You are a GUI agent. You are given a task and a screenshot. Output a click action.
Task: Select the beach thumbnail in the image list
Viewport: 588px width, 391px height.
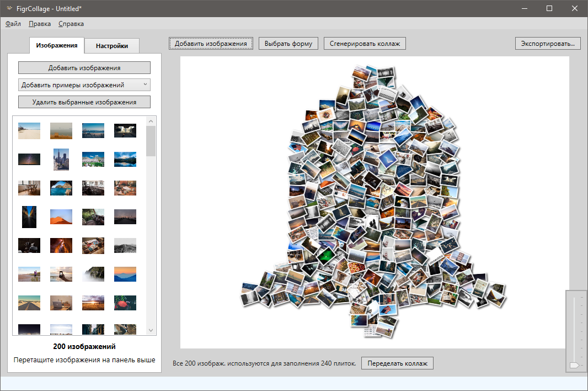click(29, 130)
